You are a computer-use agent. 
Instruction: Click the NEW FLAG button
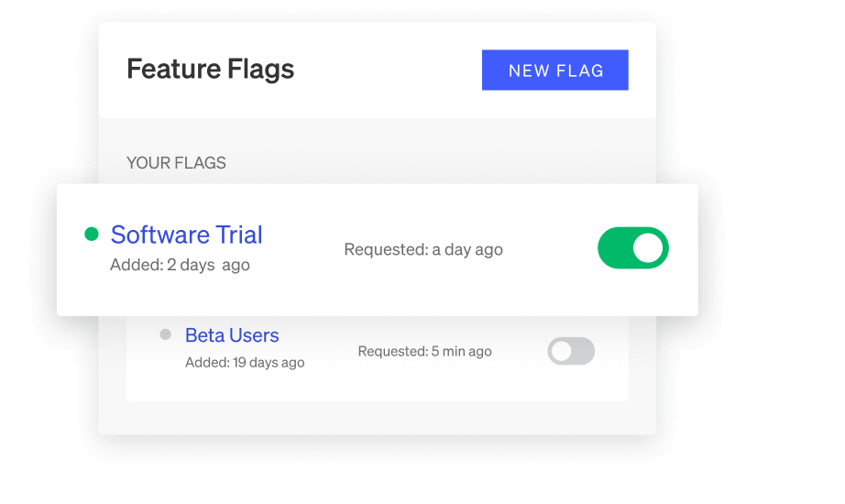coord(554,71)
